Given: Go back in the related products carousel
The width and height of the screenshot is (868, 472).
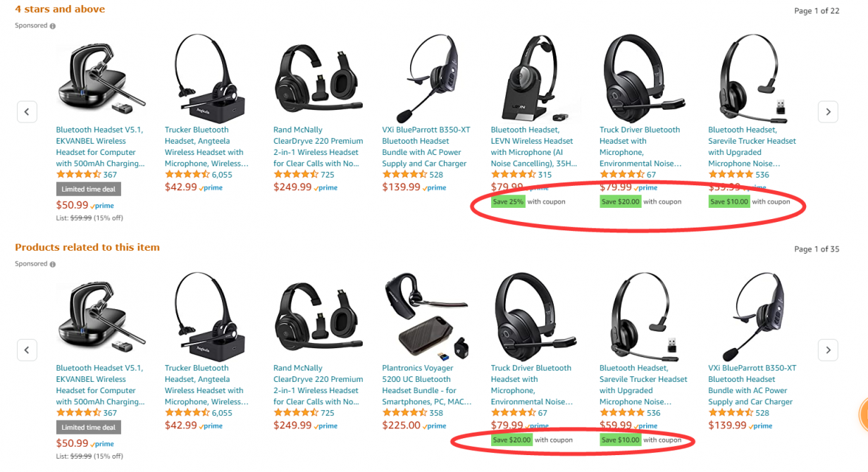Looking at the screenshot, I should 27,349.
